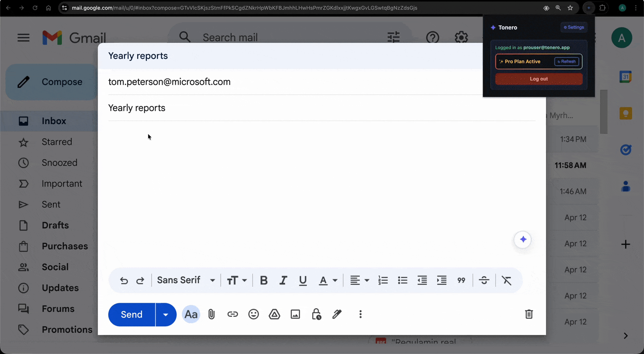
Task: Click the redo icon in formatting toolbar
Action: click(140, 281)
